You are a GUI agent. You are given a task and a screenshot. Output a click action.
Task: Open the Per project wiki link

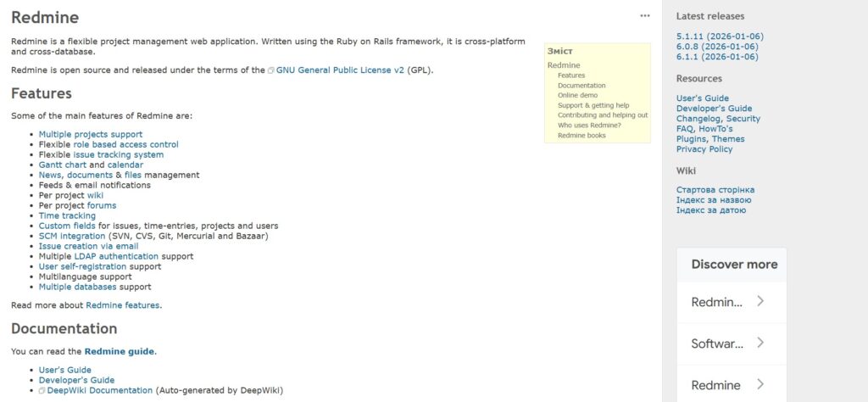pos(95,195)
